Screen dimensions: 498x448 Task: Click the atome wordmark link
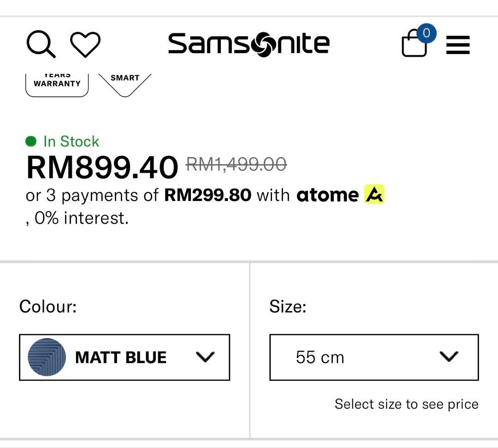(327, 195)
